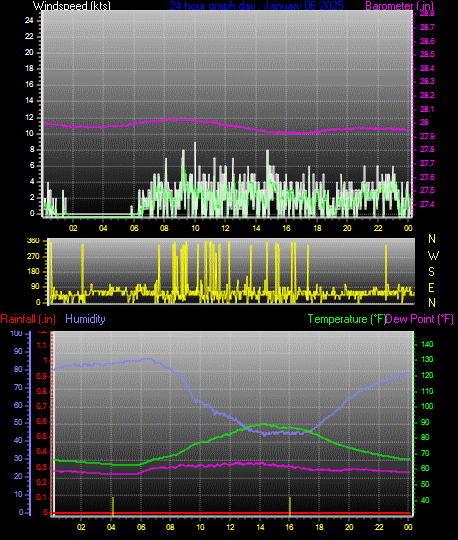Screen dimensions: 458x540
Task: Click the 00 hour label below the windspeed chart
Action: coord(408,228)
